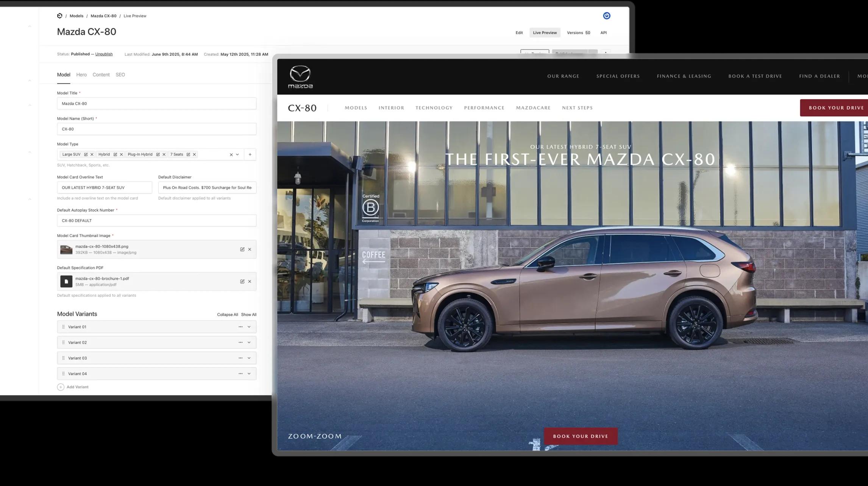Remove the Large SUV model type chip
Image resolution: width=868 pixels, height=486 pixels.
[92, 154]
